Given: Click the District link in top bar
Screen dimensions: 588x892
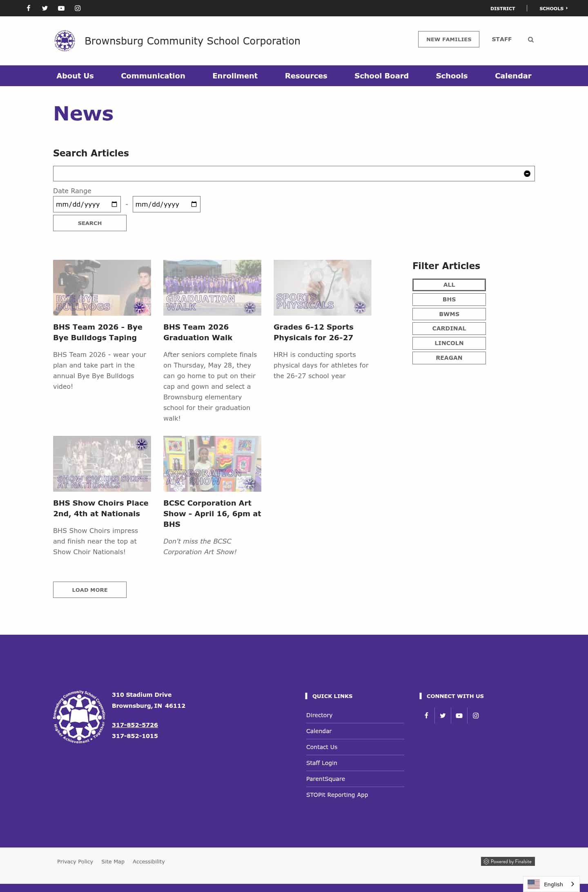Looking at the screenshot, I should point(503,8).
